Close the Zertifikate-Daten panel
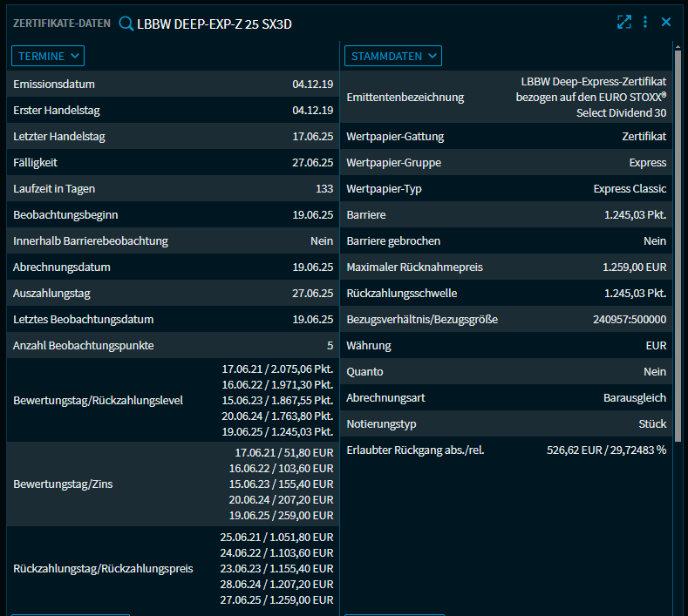Image resolution: width=688 pixels, height=616 pixels. click(x=666, y=23)
